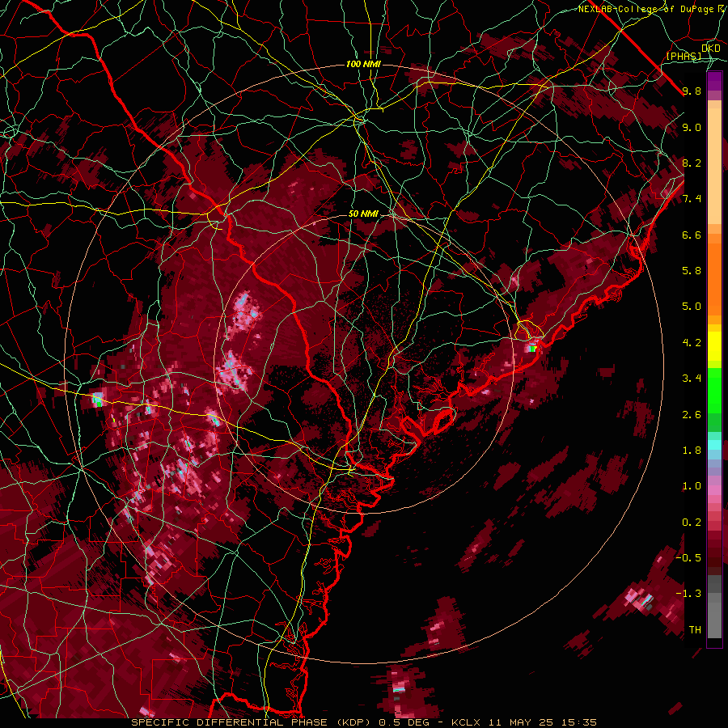Click the 2.6 value on the color scale
This screenshot has height=728, width=728.
pos(692,415)
